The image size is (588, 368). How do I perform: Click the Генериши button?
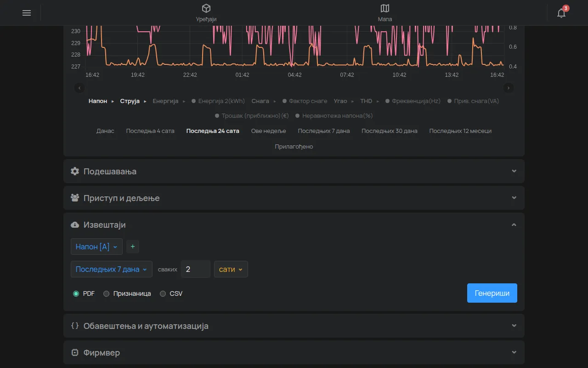coord(492,293)
